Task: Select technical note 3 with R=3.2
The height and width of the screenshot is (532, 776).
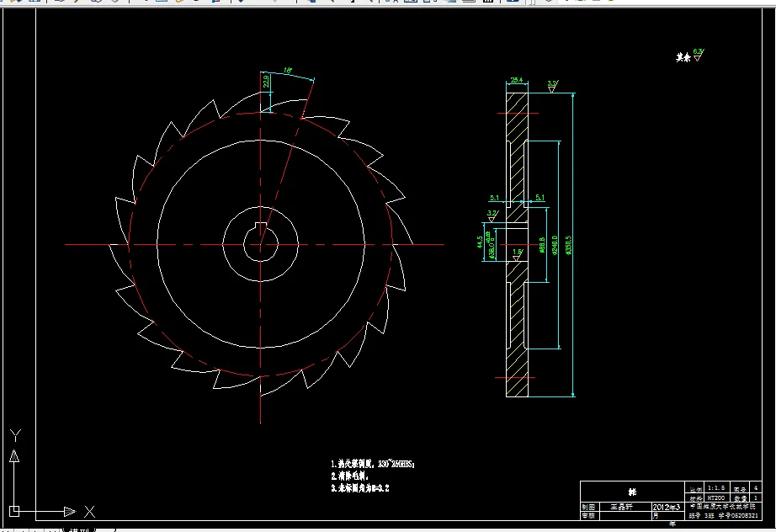Action: 359,488
